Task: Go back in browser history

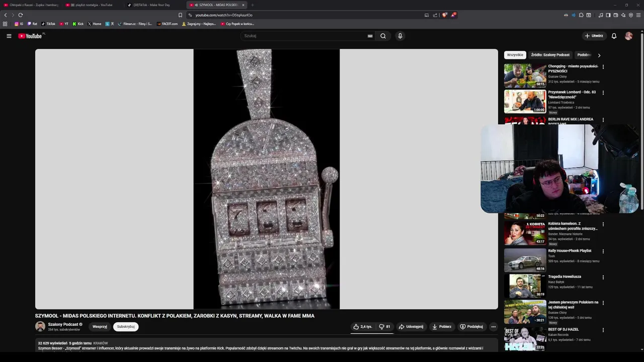Action: pyautogui.click(x=6, y=15)
